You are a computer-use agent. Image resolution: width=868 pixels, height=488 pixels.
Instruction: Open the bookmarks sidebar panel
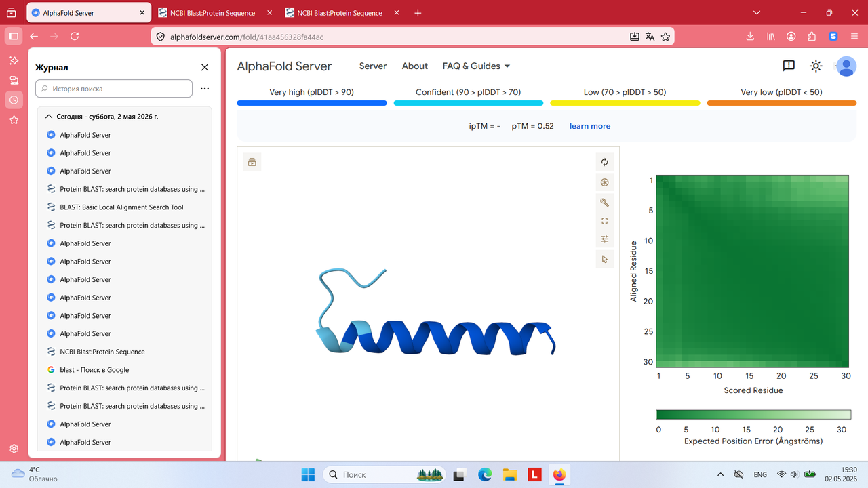click(14, 120)
